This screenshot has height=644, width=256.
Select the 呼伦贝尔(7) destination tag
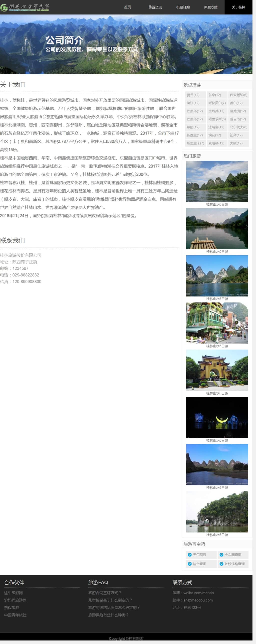coord(217,103)
